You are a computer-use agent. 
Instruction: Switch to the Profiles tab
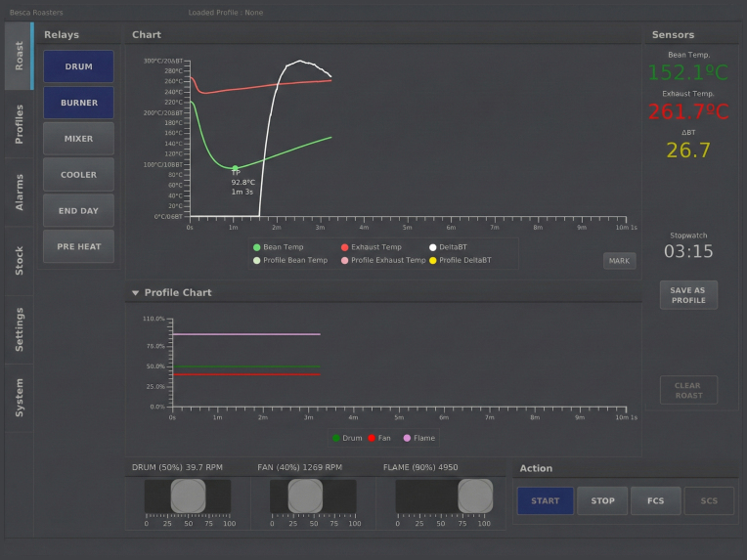(x=19, y=124)
